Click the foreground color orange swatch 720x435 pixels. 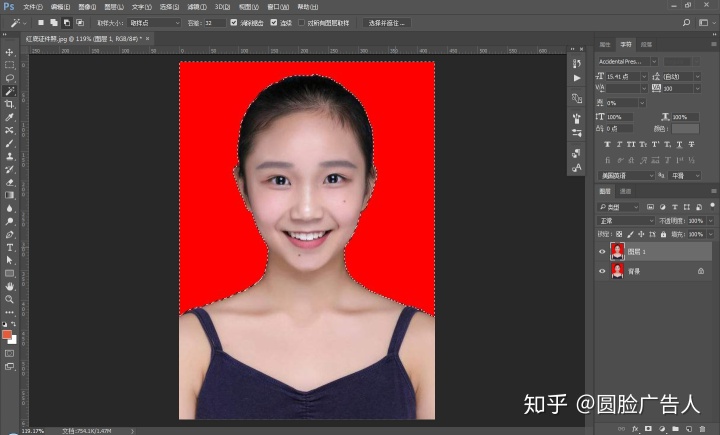click(x=6, y=334)
